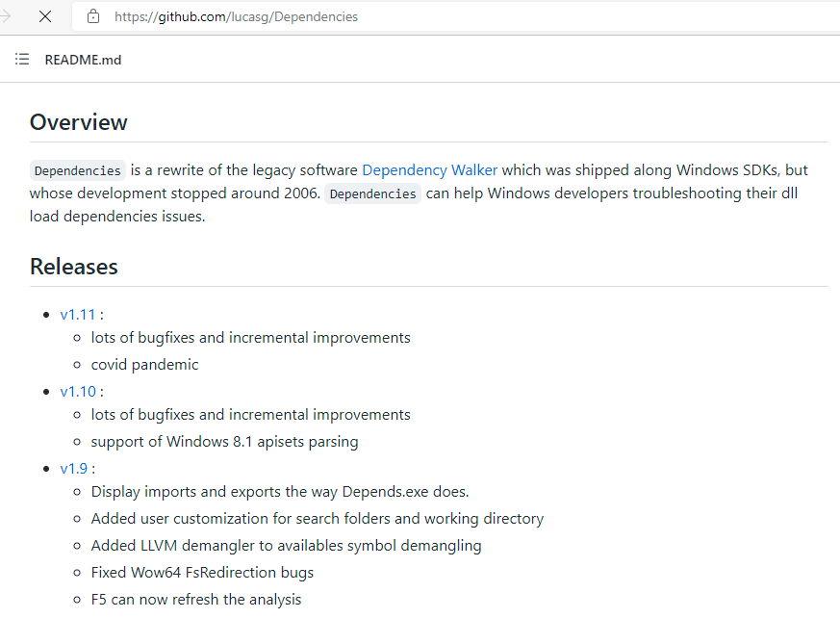Open the Dependency Walker hyperlink
The width and height of the screenshot is (840, 618).
[429, 169]
